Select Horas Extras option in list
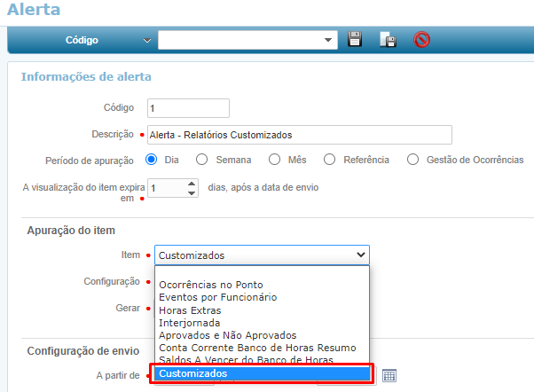The width and height of the screenshot is (534, 392). [190, 310]
